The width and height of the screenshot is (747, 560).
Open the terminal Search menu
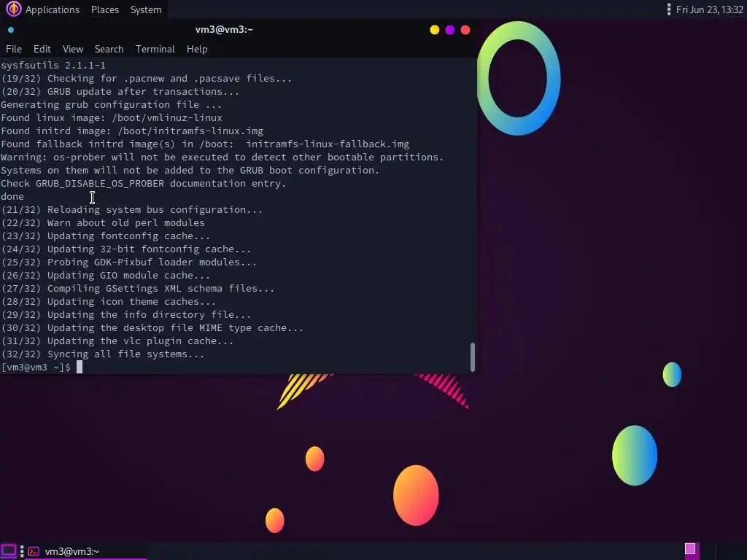(x=109, y=49)
